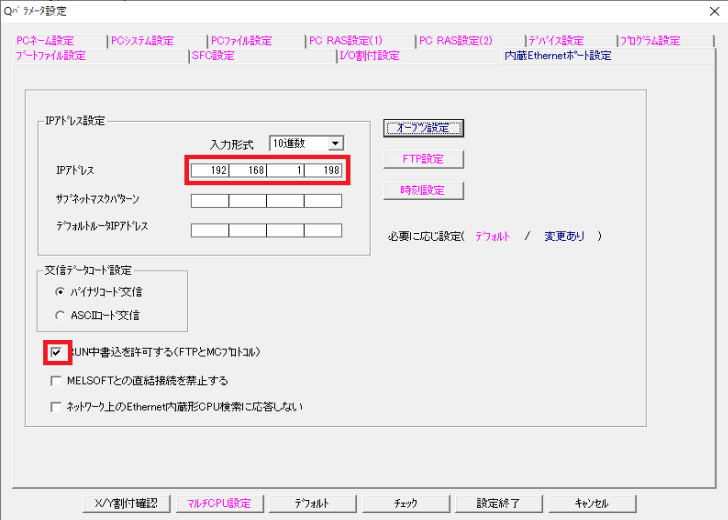Click the オープン設定 button
Screen dimensions: 728x520
tap(423, 128)
